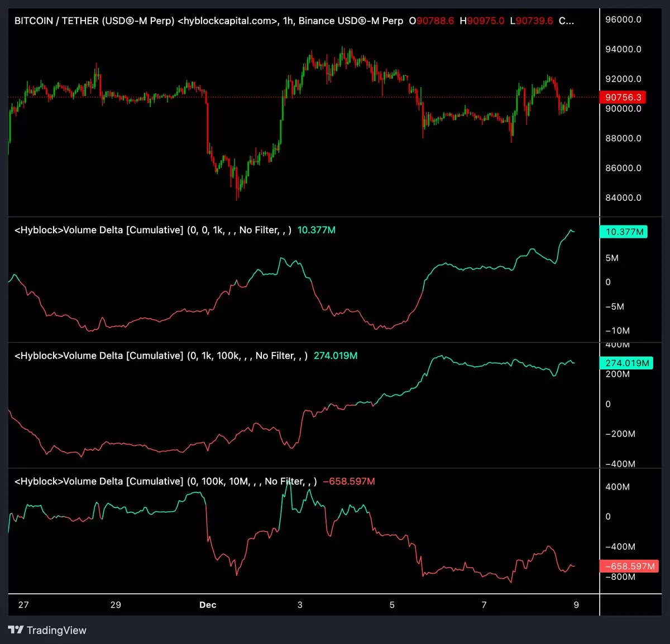Viewport: 670px width, 644px height.
Task: Select the Volume Delta (0, 1k, 100k) indicator title
Action: pos(161,355)
